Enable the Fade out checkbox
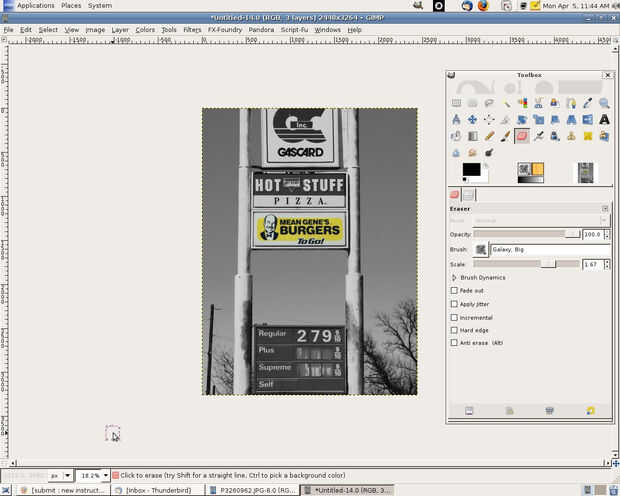Viewport: 620px width, 496px height. (455, 291)
